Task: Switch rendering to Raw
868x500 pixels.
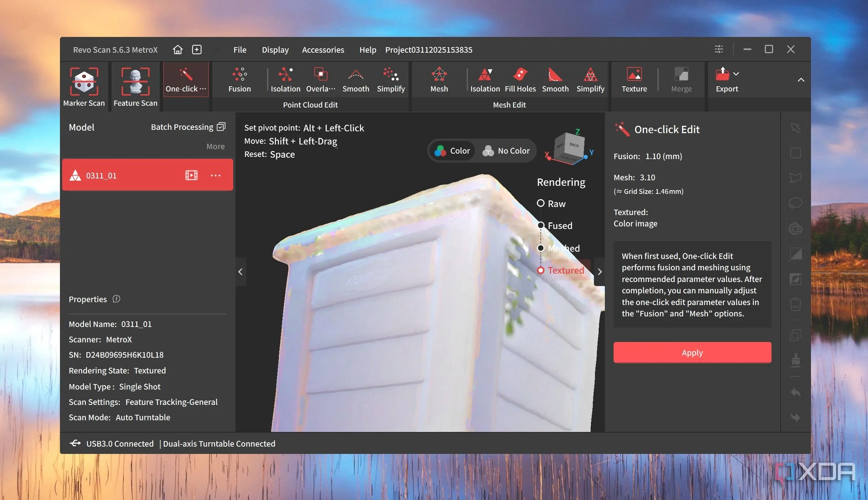Action: point(551,204)
